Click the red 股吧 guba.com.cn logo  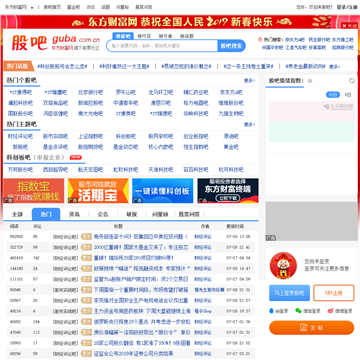(x=56, y=42)
